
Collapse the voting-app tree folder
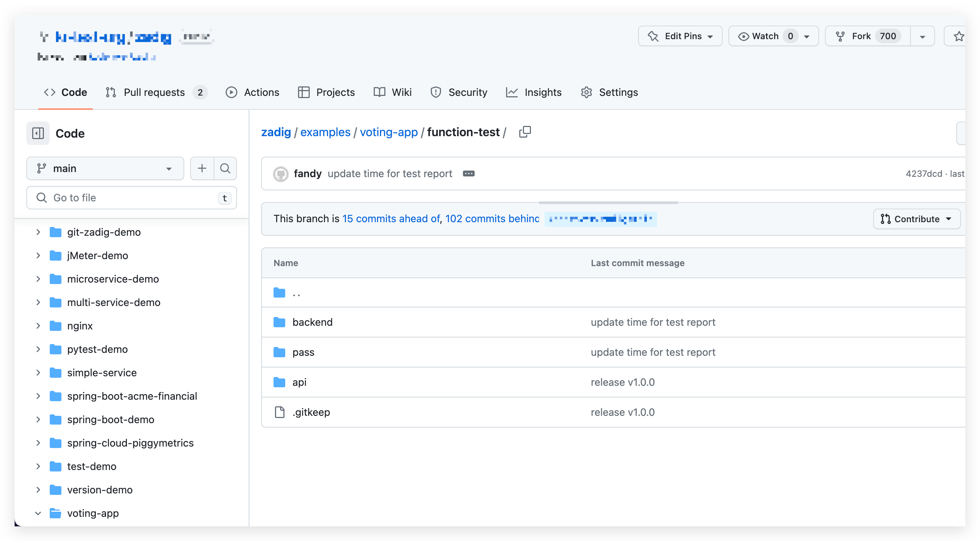coord(38,513)
